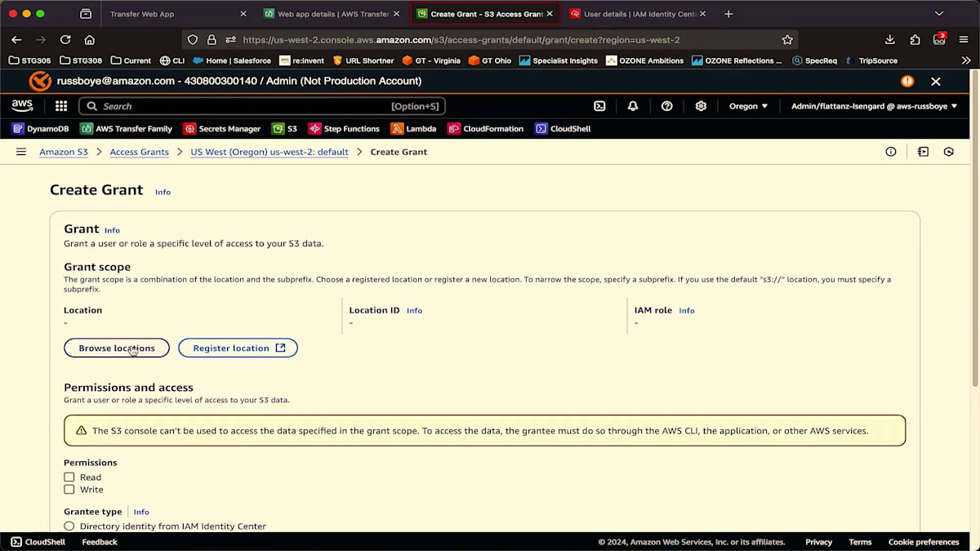The image size is (980, 551).
Task: Select Directory identity from IAM Identity Center
Action: (x=69, y=527)
